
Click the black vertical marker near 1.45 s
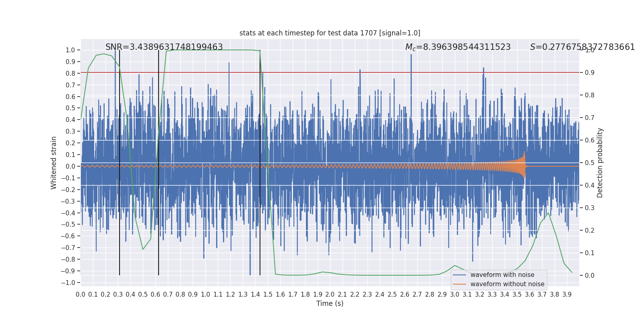[x=260, y=163]
